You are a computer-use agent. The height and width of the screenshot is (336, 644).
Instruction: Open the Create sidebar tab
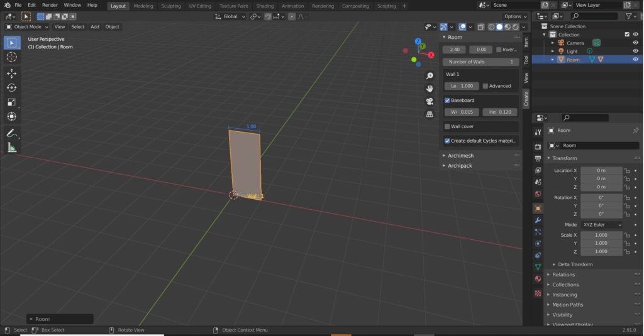click(x=526, y=99)
